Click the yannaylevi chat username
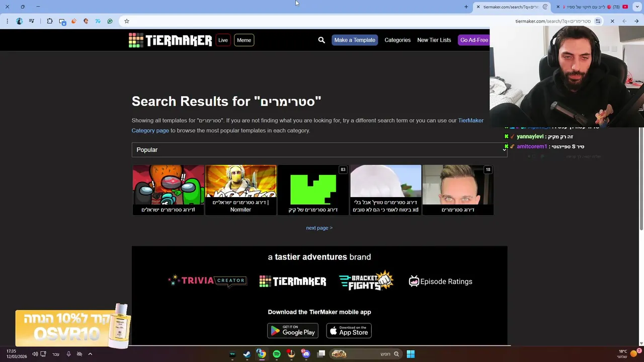The width and height of the screenshot is (644, 362). (x=530, y=136)
